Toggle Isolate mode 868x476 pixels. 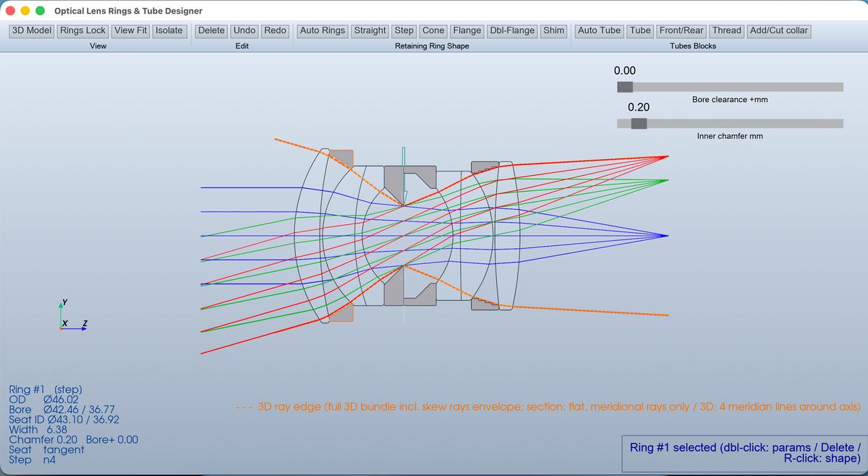tap(169, 30)
